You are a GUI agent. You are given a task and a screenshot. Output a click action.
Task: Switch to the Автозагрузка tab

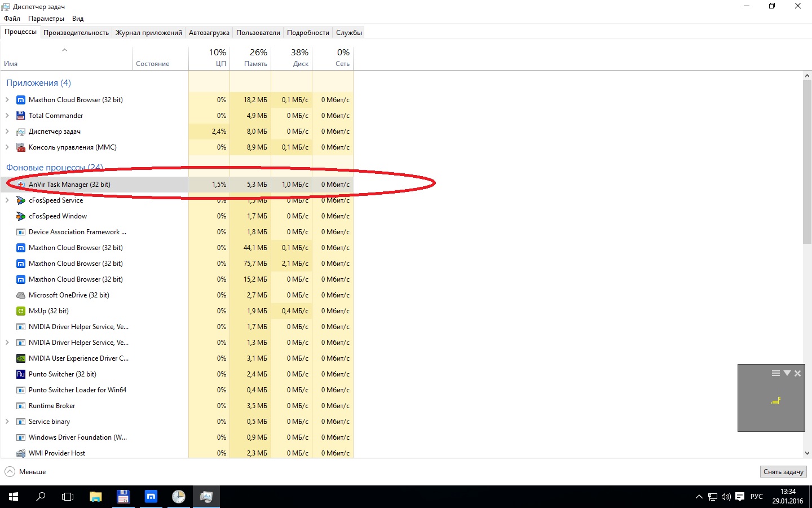[x=209, y=33]
